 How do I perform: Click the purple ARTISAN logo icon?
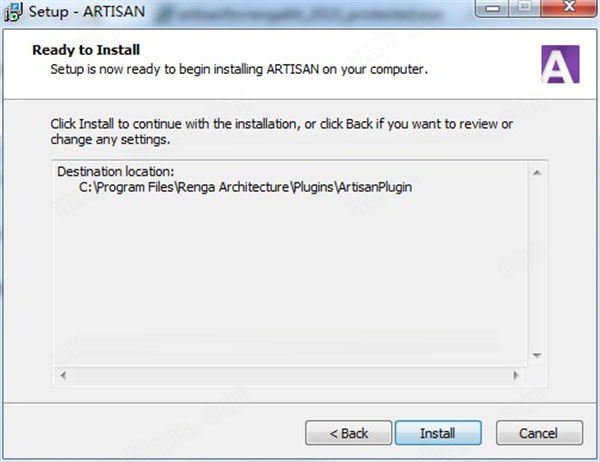(x=560, y=64)
